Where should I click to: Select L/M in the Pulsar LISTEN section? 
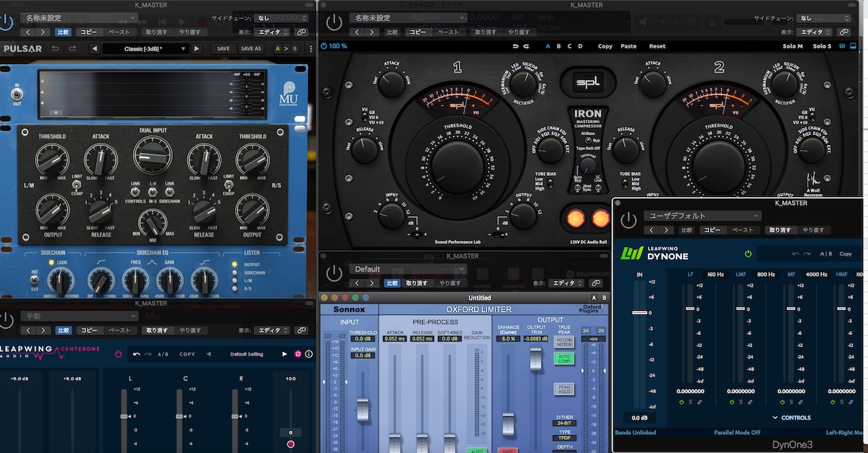[235, 280]
